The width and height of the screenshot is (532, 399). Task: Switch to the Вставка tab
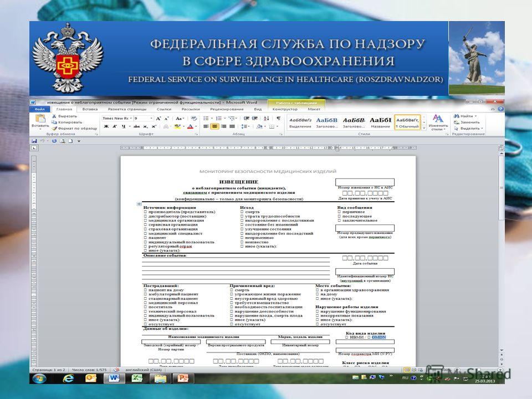[x=90, y=109]
